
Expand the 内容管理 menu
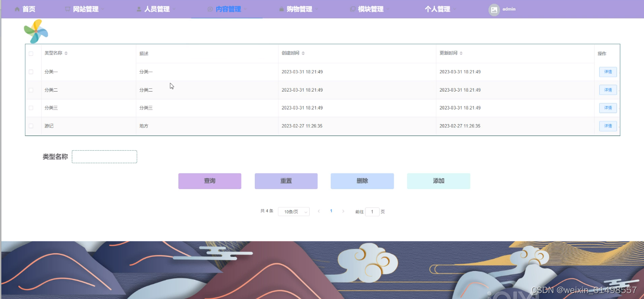point(228,9)
